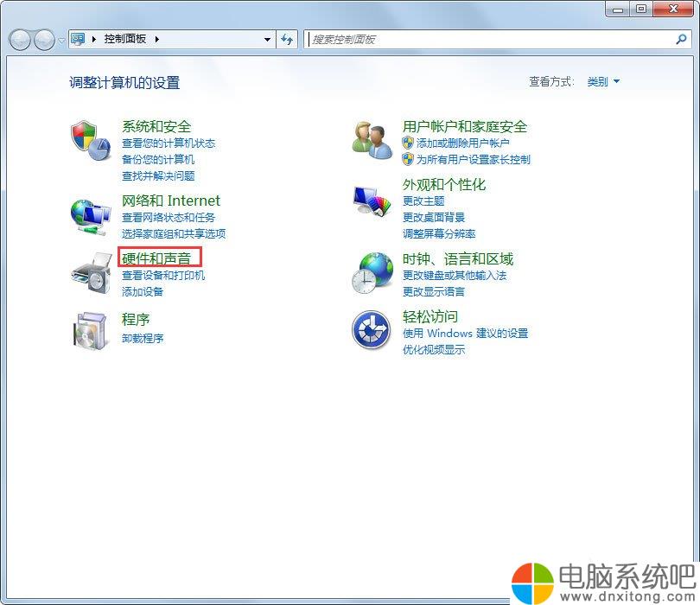Viewport: 700px width, 605px height.
Task: Click the 添加或删除用户帐户 link
Action: click(462, 143)
